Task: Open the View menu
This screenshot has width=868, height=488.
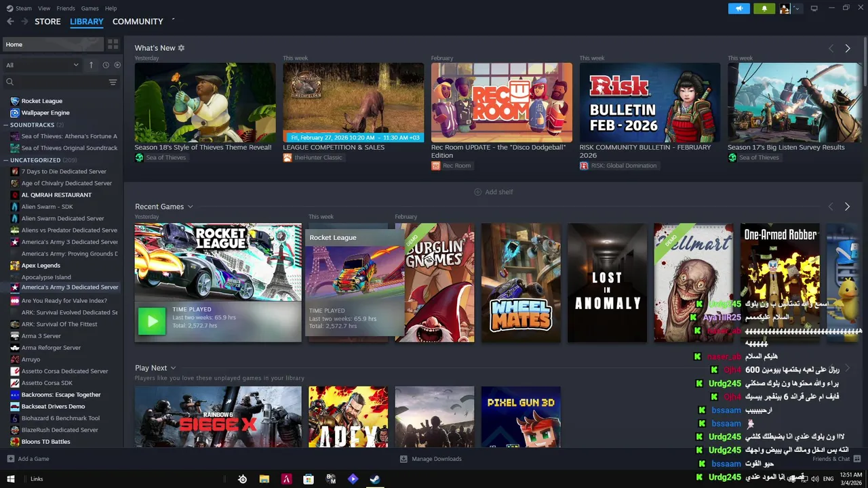Action: tap(44, 8)
